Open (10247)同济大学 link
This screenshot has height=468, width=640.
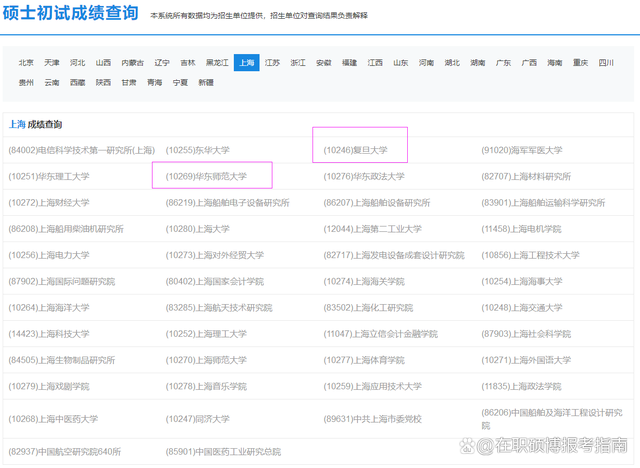[198, 419]
